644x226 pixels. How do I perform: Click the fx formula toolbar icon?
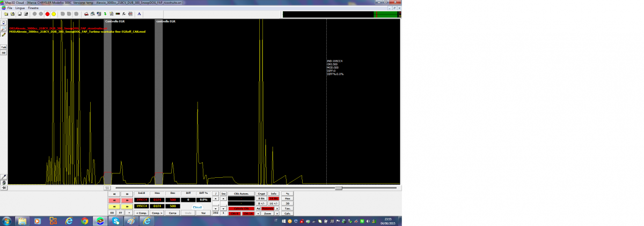(x=124, y=14)
